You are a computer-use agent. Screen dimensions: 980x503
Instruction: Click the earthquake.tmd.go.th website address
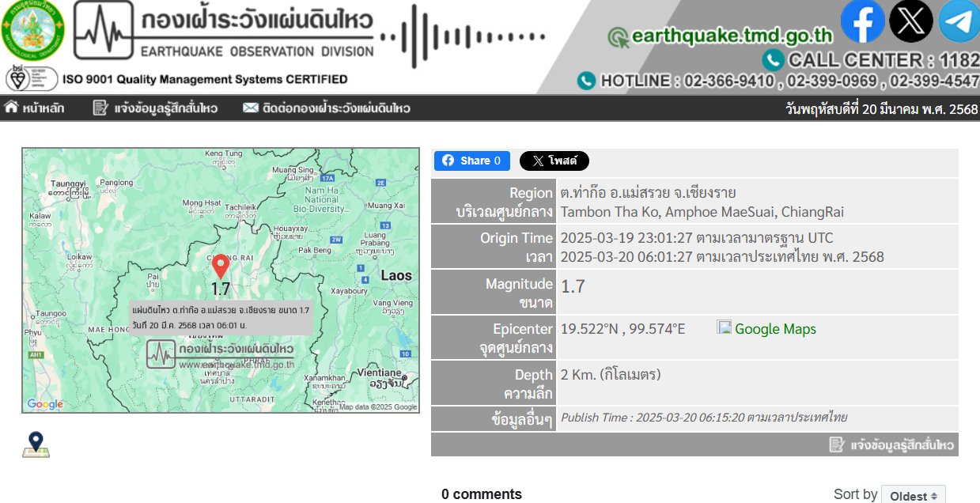tap(721, 36)
